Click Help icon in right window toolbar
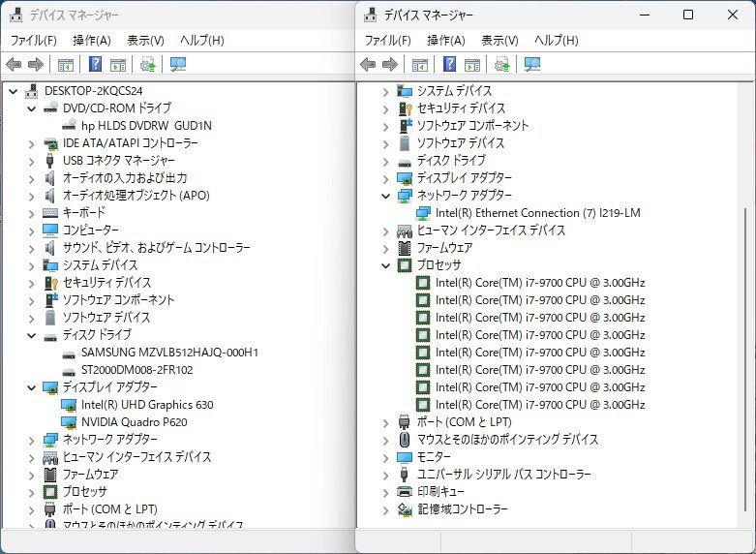756x554 pixels. point(449,64)
